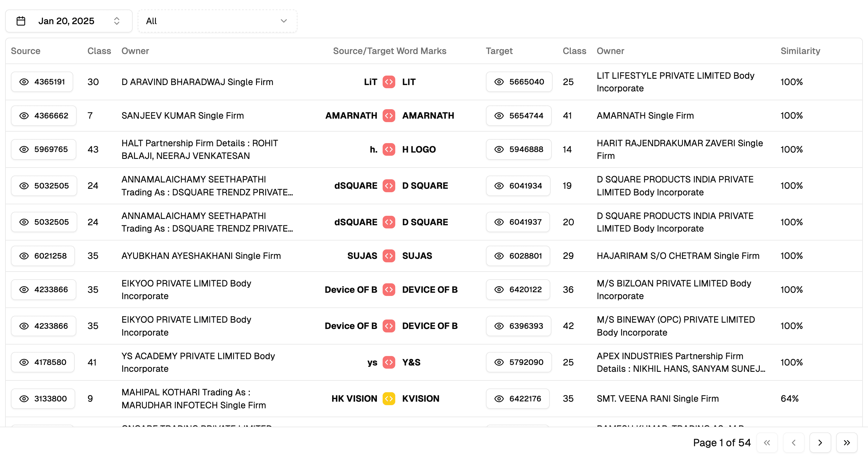View source trademark 3133800

pos(43,399)
